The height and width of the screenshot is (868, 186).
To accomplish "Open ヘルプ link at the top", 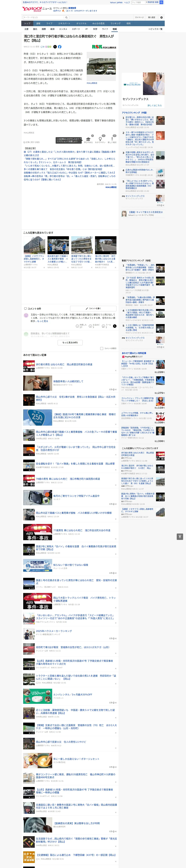I will pos(127,2).
